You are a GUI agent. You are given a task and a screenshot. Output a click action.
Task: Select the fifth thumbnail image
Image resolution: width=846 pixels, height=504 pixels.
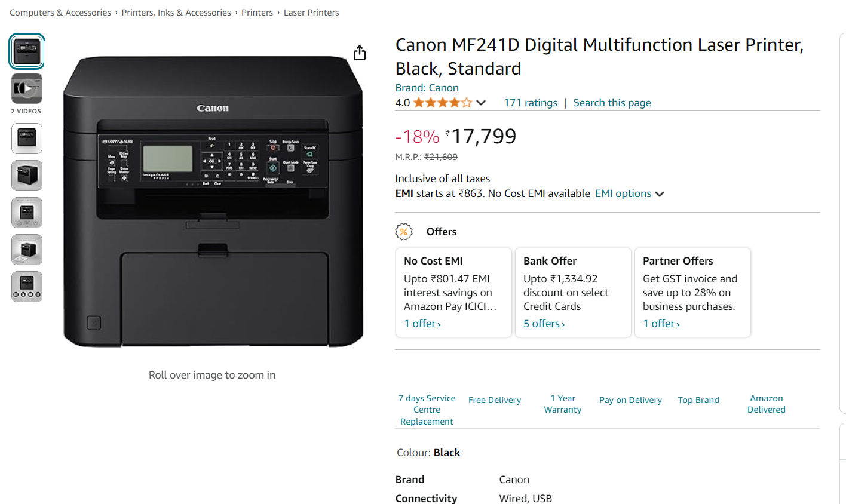pyautogui.click(x=27, y=213)
